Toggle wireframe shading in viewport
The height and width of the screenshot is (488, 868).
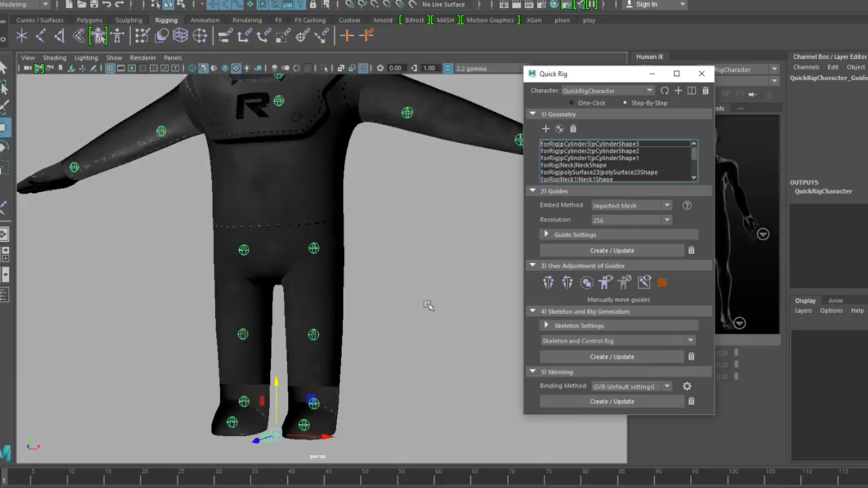(x=192, y=68)
